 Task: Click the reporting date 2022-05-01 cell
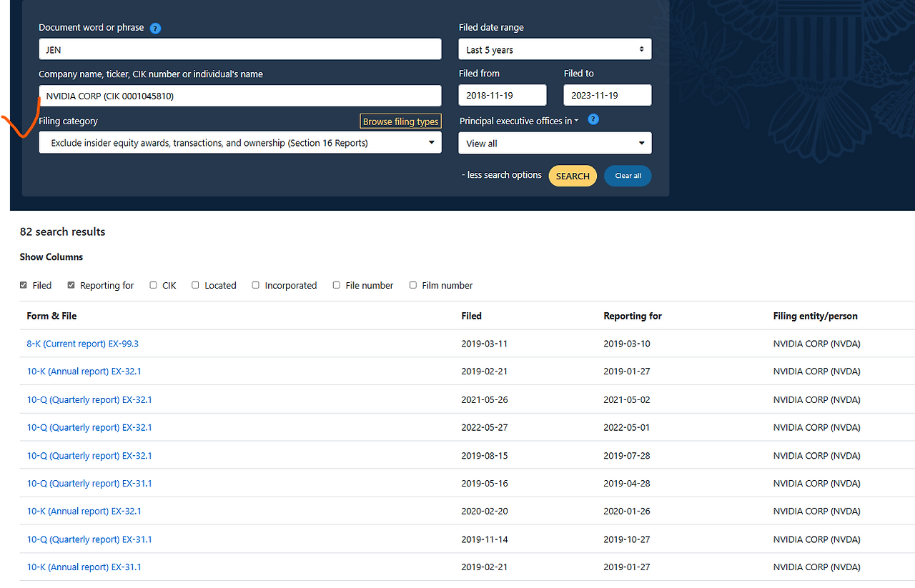(x=627, y=427)
